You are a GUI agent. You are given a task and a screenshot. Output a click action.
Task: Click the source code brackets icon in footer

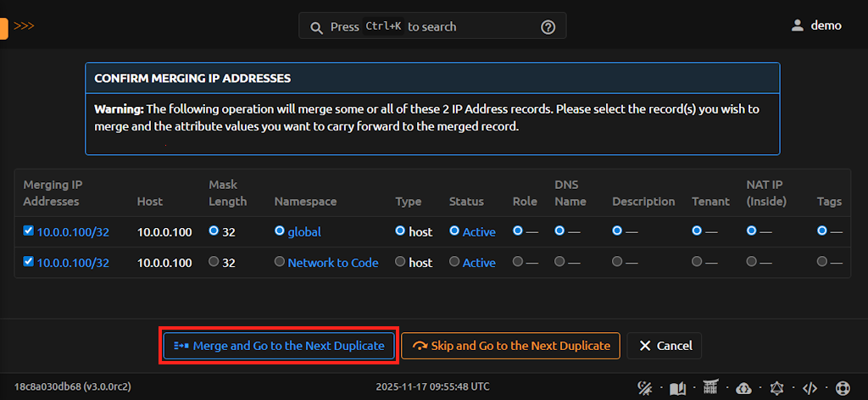810,388
